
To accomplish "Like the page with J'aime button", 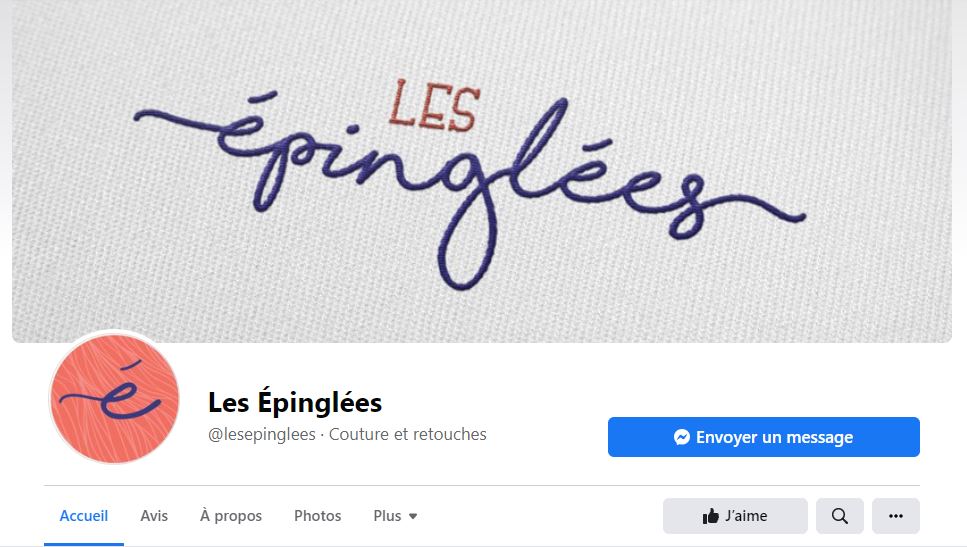I will click(x=735, y=516).
